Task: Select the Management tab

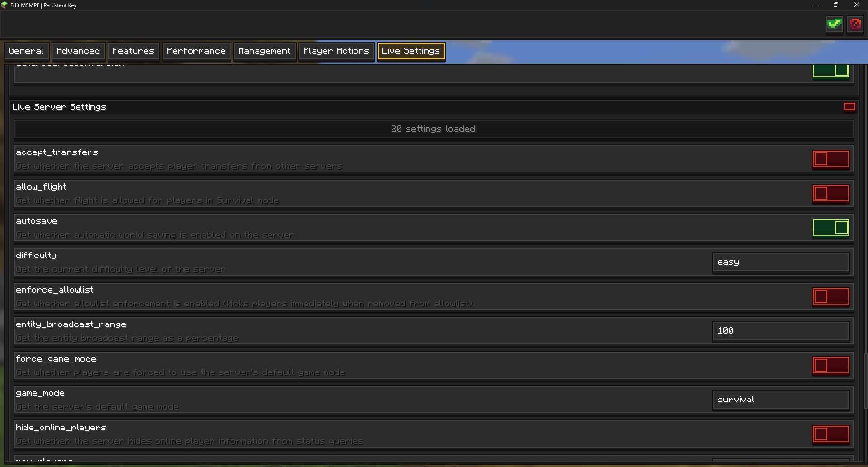Action: pyautogui.click(x=264, y=51)
